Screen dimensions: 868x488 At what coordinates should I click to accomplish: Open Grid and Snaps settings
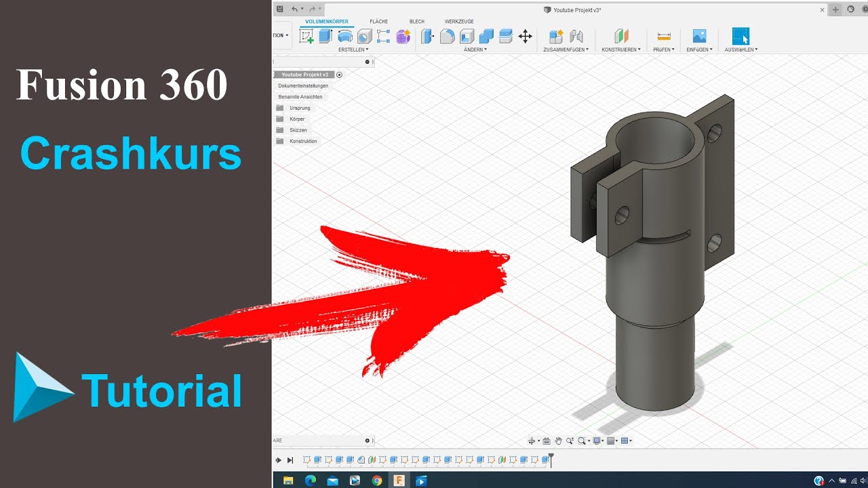point(611,441)
